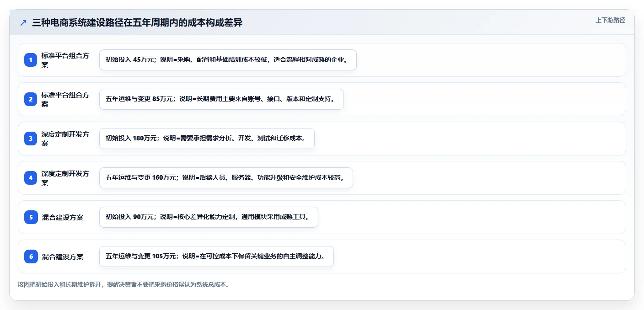The width and height of the screenshot is (644, 310).
Task: Click the title 三种电商系统建设路径在五年周期内的成本构成差异
Action: 137,23
